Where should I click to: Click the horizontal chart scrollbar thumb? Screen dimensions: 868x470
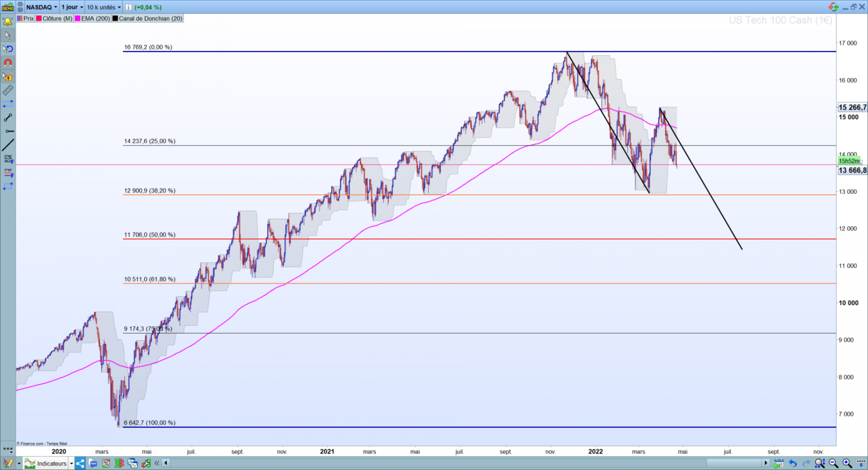pos(734,463)
